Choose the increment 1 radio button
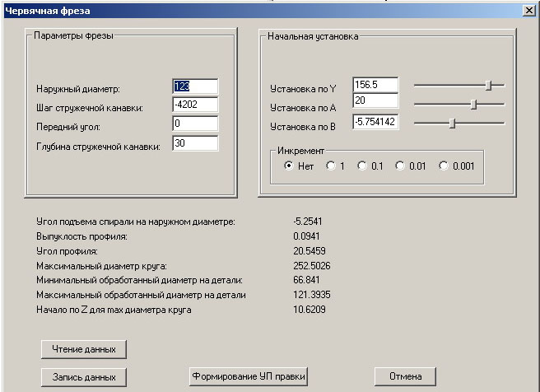540x392 pixels. pyautogui.click(x=331, y=166)
